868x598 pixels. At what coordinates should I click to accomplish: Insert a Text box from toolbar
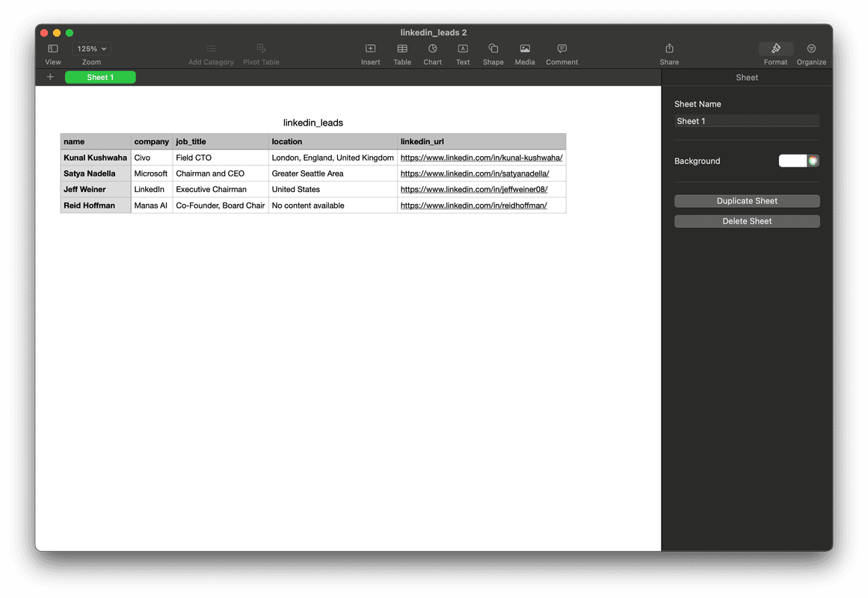[463, 49]
